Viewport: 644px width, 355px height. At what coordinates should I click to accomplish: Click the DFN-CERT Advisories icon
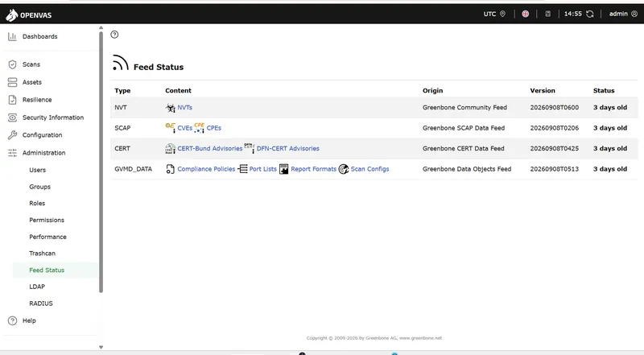click(x=250, y=148)
